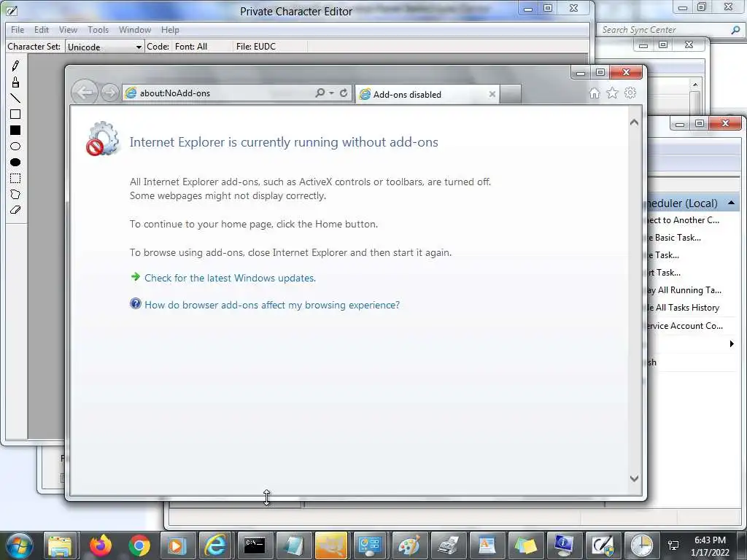This screenshot has height=560, width=747.
Task: Open address bar autocomplete dropdown arrow
Action: 332,93
